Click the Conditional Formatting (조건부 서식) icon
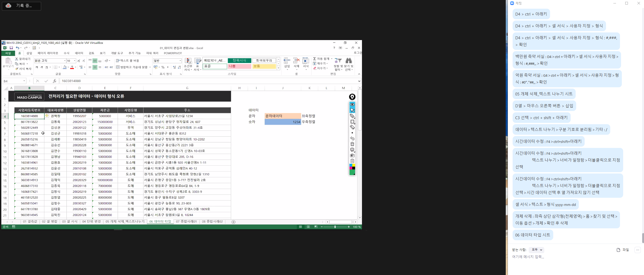 click(x=188, y=64)
